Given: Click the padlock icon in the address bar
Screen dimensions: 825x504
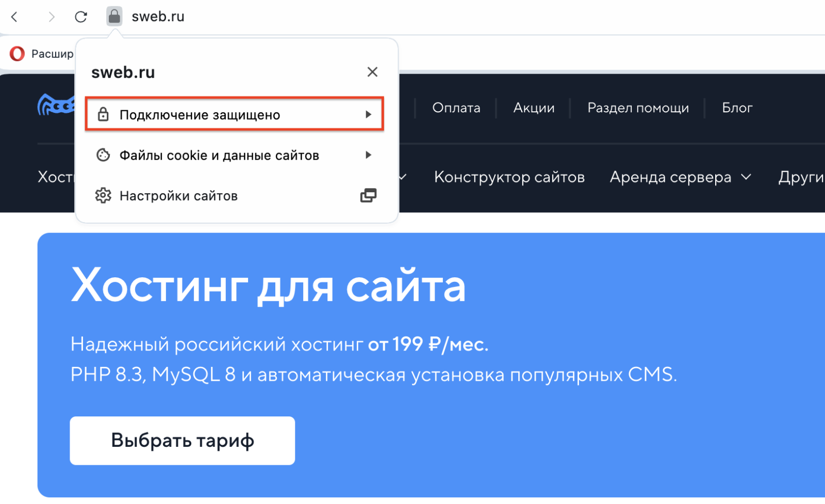Looking at the screenshot, I should [x=114, y=16].
